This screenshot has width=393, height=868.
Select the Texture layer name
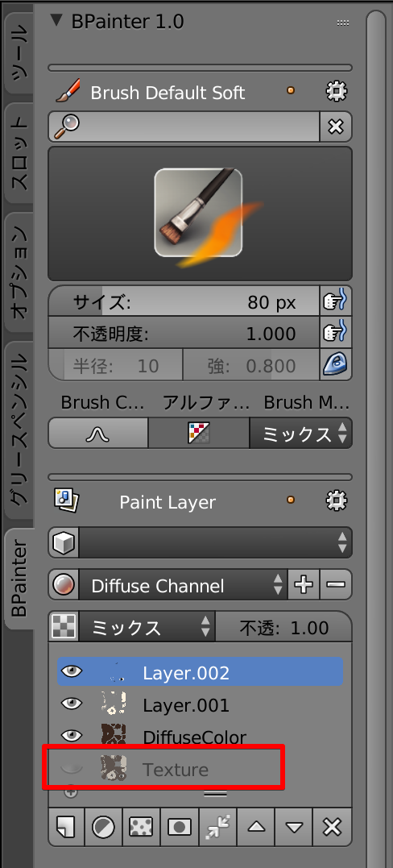176,769
